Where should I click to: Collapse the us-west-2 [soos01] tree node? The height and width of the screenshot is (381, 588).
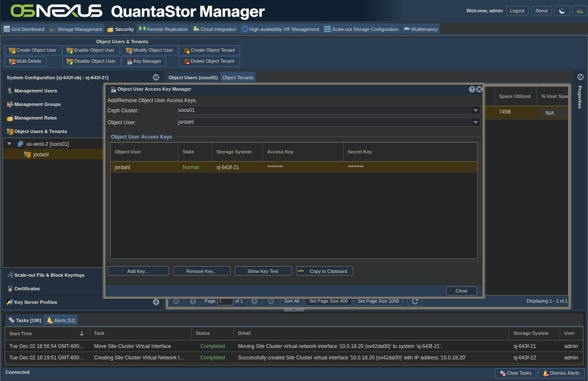click(9, 144)
